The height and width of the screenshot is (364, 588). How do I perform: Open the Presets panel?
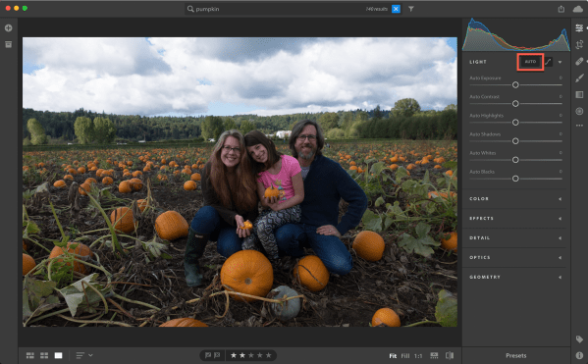pos(516,356)
